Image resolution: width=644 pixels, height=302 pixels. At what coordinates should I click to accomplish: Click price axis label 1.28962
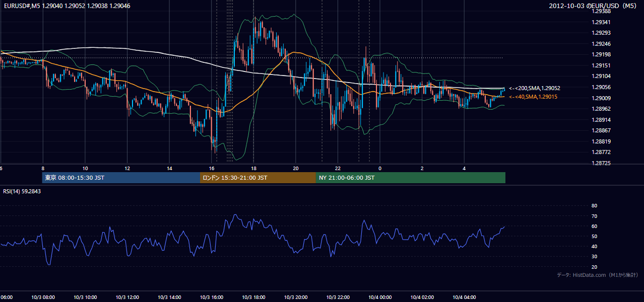[602, 109]
